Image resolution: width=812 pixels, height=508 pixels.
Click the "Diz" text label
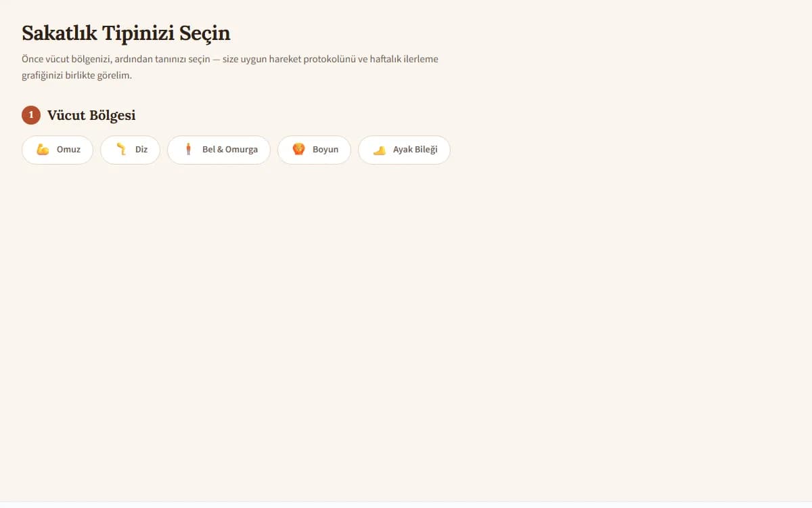tap(141, 150)
